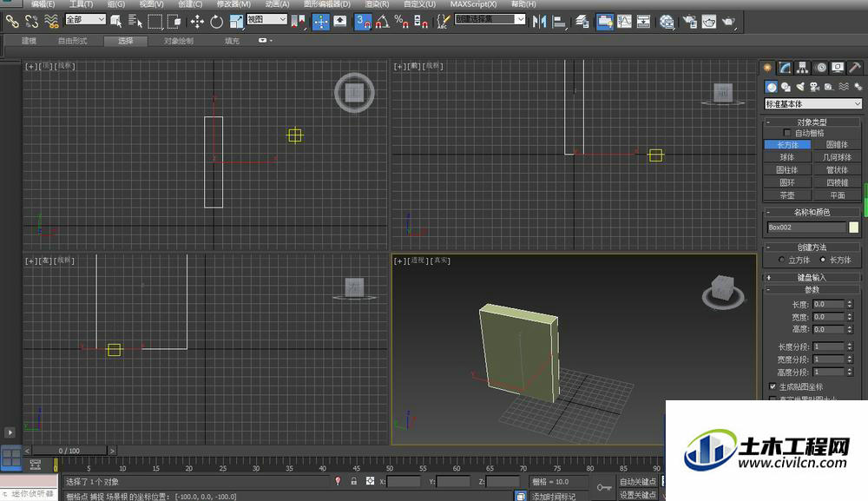
Task: Open the selection filter dropdown showing 全部
Action: pyautogui.click(x=85, y=19)
